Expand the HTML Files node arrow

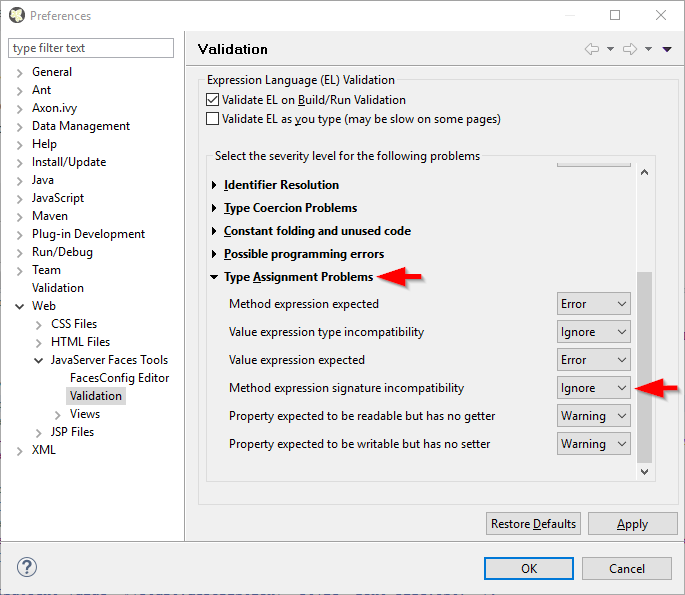click(38, 343)
